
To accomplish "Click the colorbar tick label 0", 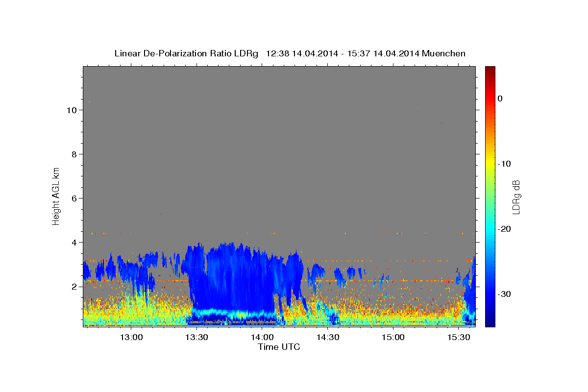I will pos(500,98).
